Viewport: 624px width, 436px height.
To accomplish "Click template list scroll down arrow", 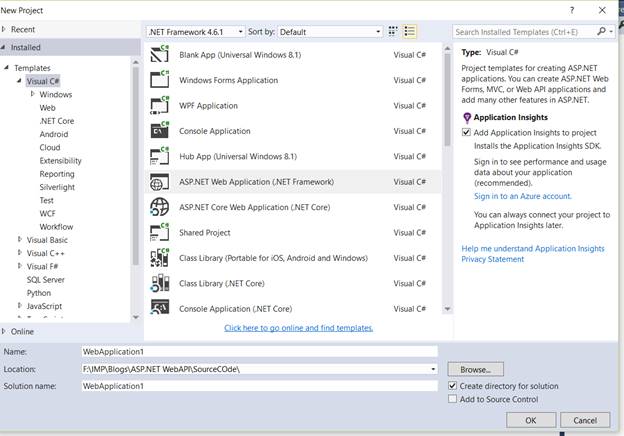I will point(447,309).
